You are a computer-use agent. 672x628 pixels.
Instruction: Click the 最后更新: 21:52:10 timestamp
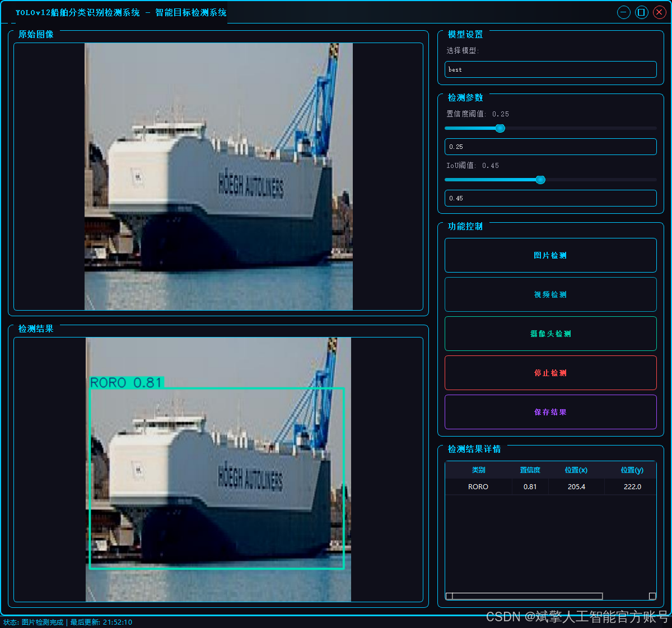point(101,622)
